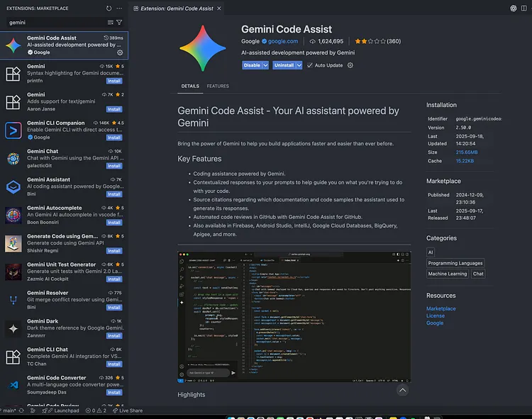Screen dimensions: 532x419
Task: Click the Gemini CLI Chat extension icon
Action: click(x=13, y=357)
